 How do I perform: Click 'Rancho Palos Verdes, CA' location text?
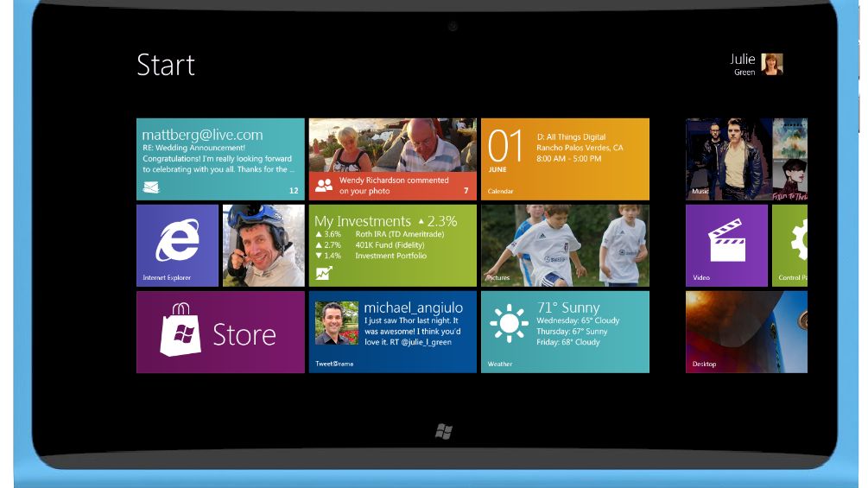[580, 148]
